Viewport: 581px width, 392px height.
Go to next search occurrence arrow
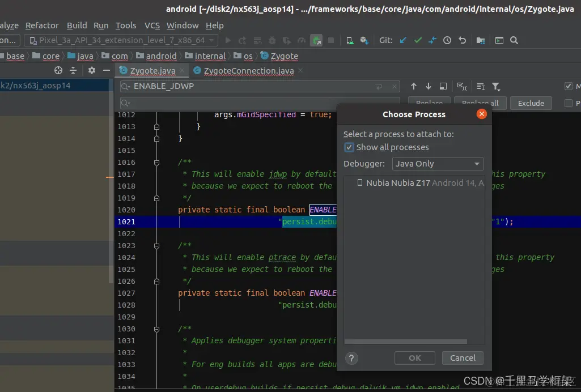pos(429,86)
